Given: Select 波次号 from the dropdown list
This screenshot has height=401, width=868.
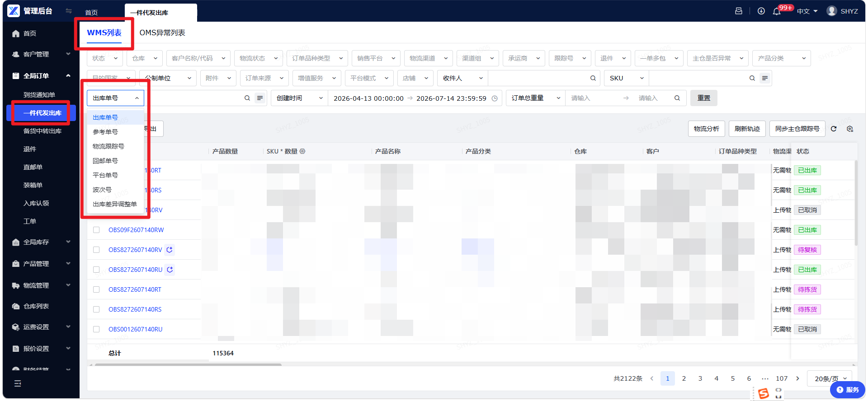Looking at the screenshot, I should 116,190.
